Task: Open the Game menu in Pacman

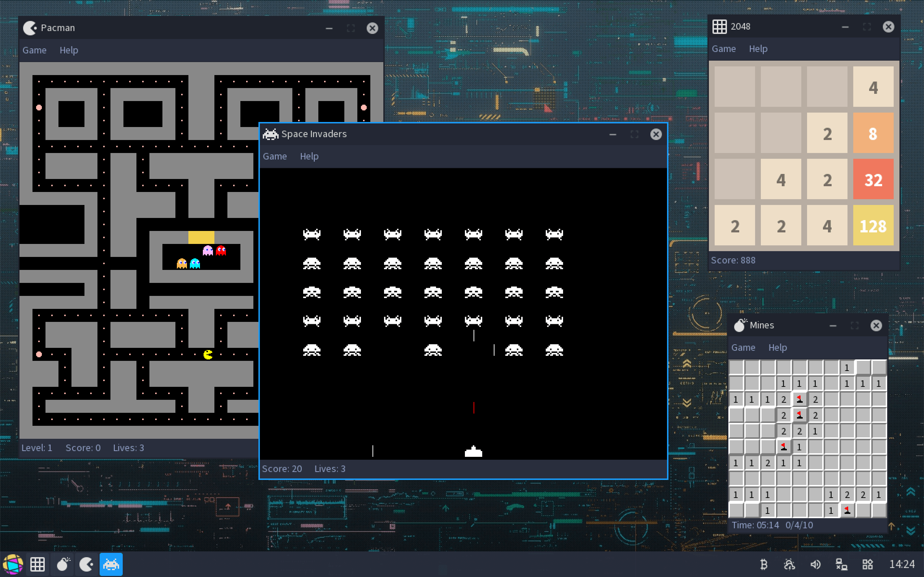Action: click(x=34, y=50)
